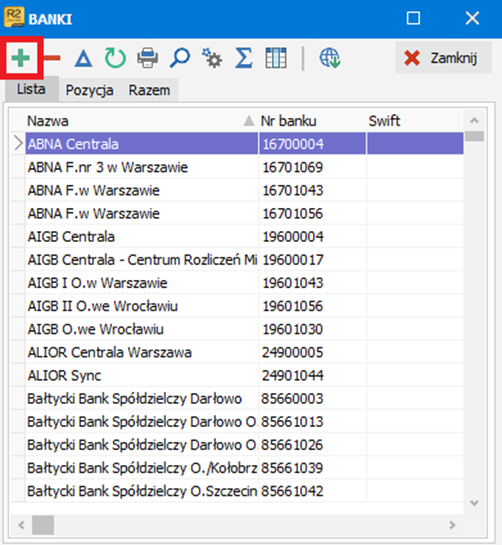Image resolution: width=502 pixels, height=545 pixels.
Task: Open the printer print icon
Action: point(147,58)
